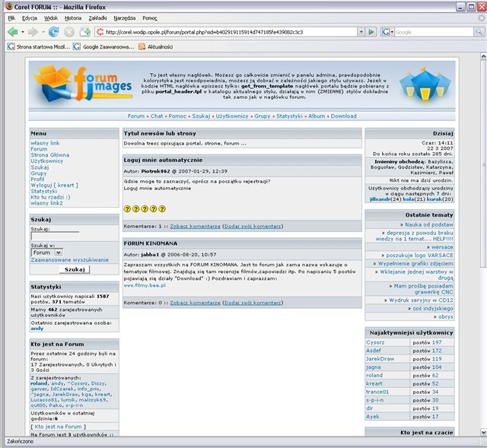This screenshot has height=448, width=487.
Task: Open the 'Szukaj w' Forum dropdown
Action: (47, 252)
